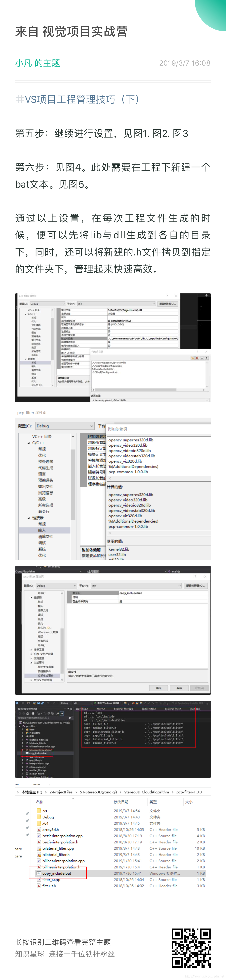Navigate to 2-ProjectFiles in the breadcrumb path
The width and height of the screenshot is (226, 980).
pyautogui.click(x=61, y=792)
